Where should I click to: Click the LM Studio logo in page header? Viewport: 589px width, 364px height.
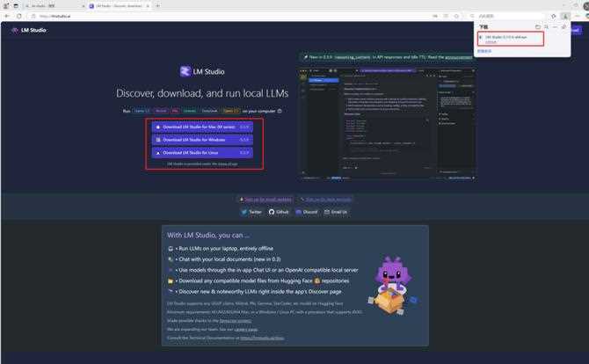[29, 30]
